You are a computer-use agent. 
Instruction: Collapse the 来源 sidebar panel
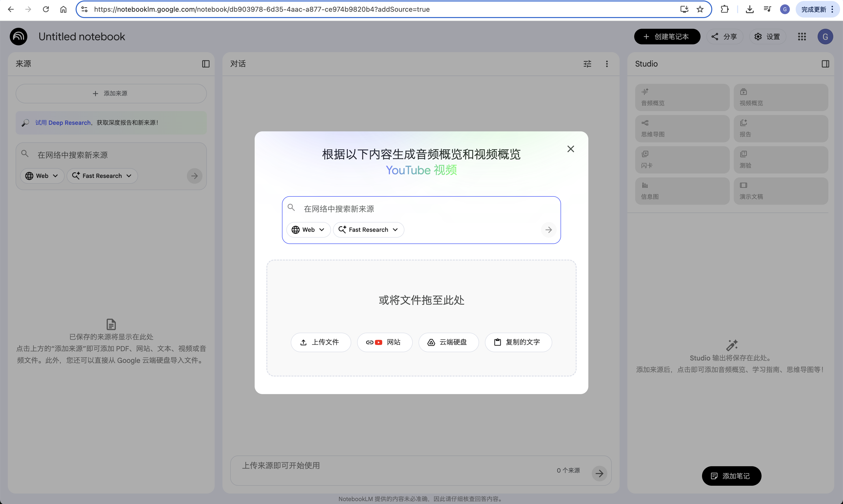(206, 64)
